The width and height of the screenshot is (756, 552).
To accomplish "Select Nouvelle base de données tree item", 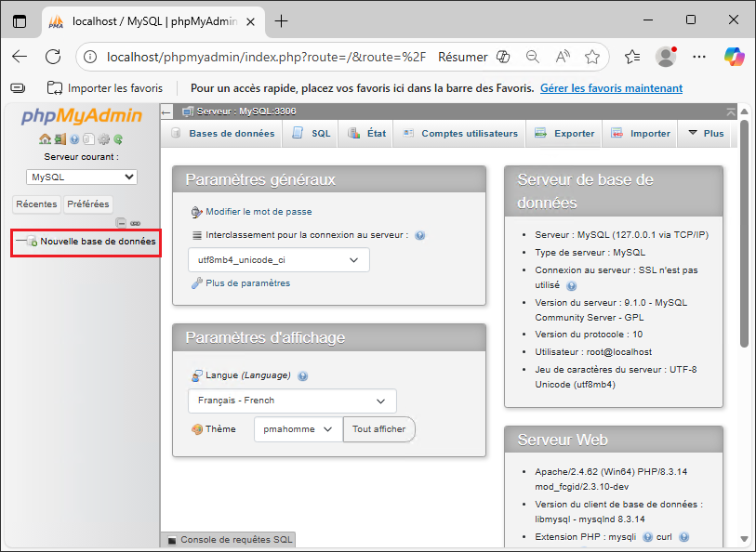I will (x=98, y=242).
